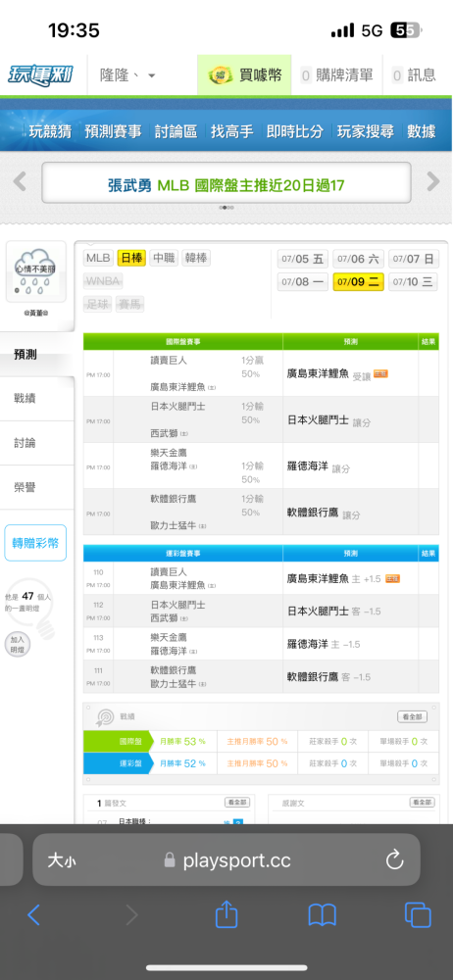Tap 軟體銀行鷹 讓分 prediction
453x980 pixels.
click(324, 514)
